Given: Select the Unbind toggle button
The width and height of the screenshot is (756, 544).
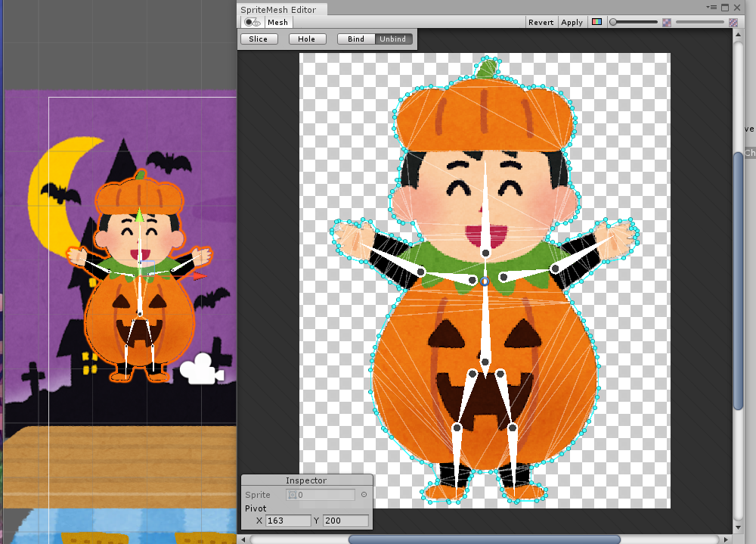Looking at the screenshot, I should 393,39.
